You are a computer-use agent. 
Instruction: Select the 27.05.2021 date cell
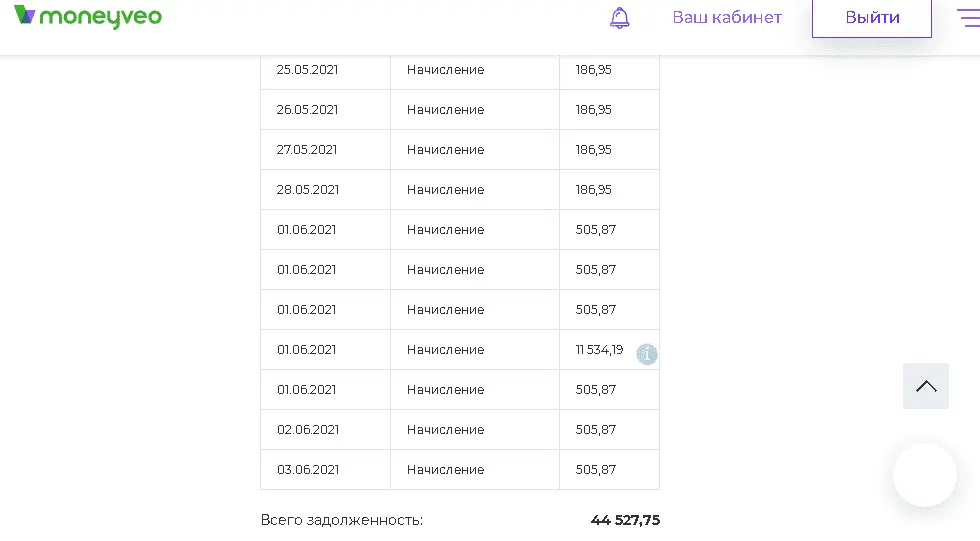point(308,150)
